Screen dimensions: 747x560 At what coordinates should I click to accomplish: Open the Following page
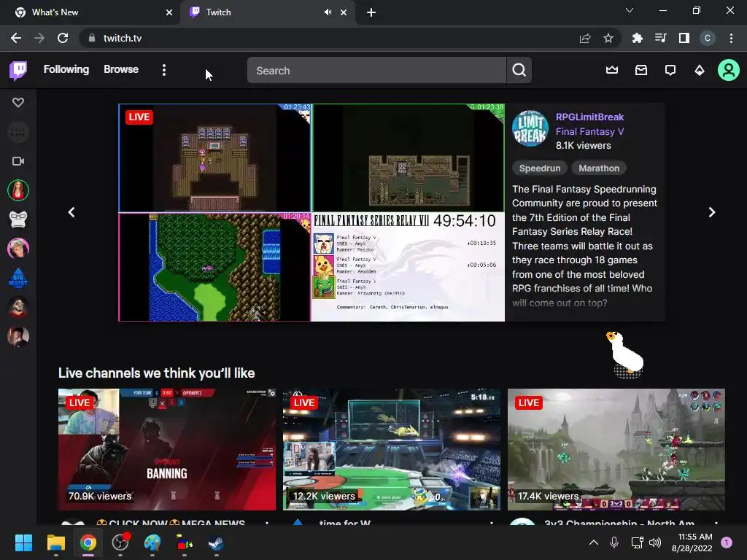[66, 69]
